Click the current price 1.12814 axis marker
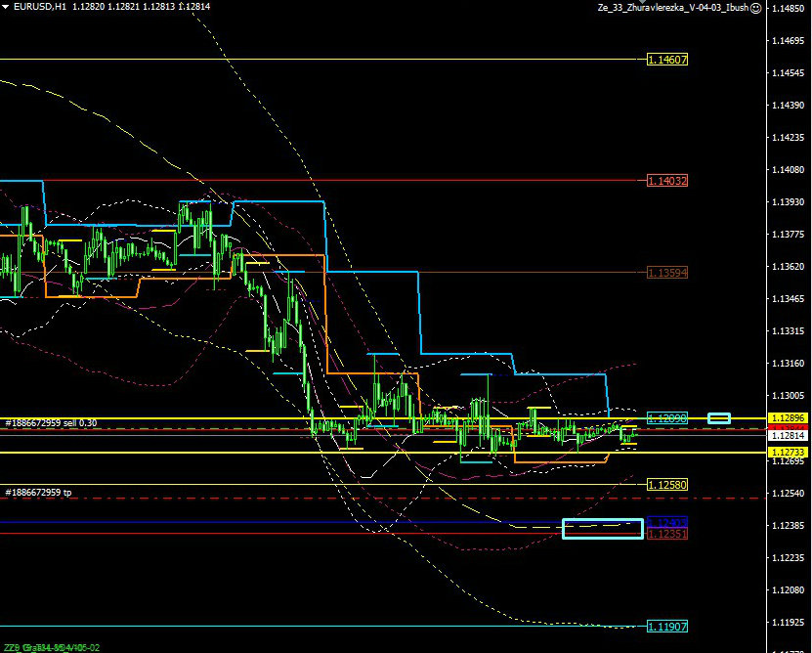Image resolution: width=812 pixels, height=653 pixels. point(790,436)
